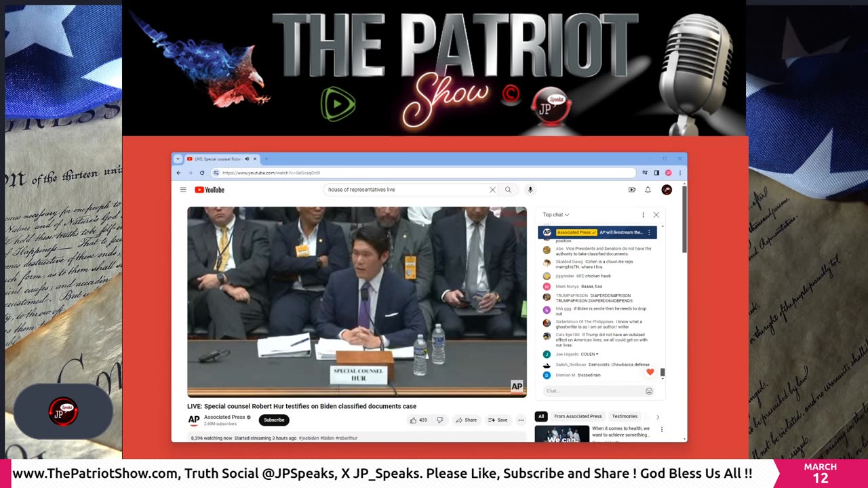
Task: Expand the Top chat dropdown
Action: tap(555, 215)
